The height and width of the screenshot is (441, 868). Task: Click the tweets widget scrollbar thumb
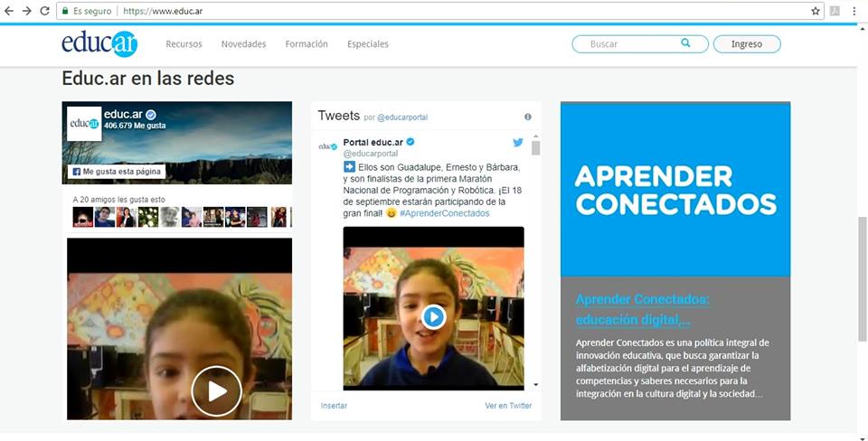(x=535, y=147)
